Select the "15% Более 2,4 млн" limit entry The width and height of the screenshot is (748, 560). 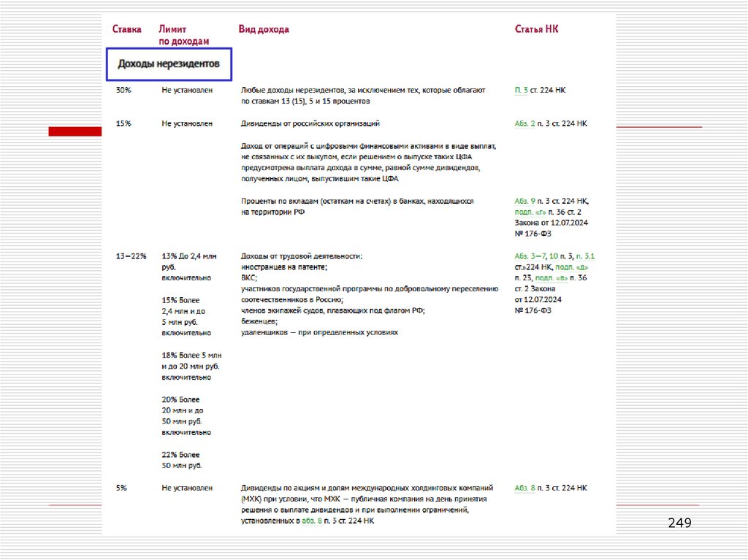186,316
